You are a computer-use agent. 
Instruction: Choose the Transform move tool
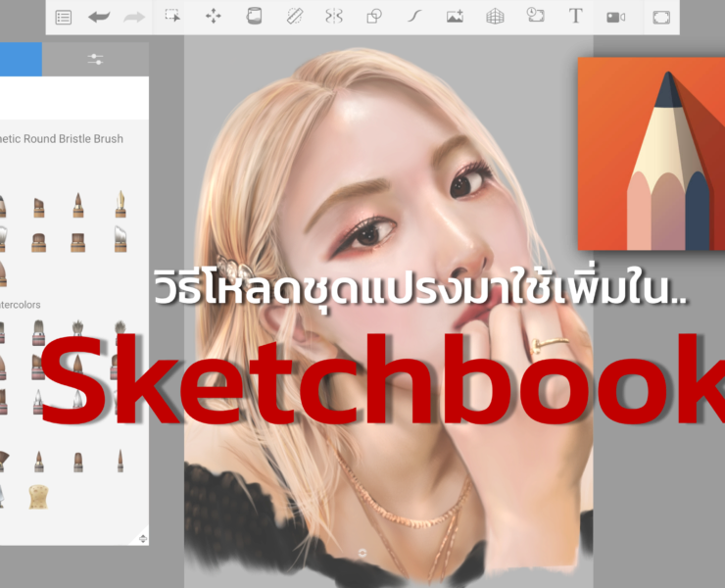tap(214, 17)
